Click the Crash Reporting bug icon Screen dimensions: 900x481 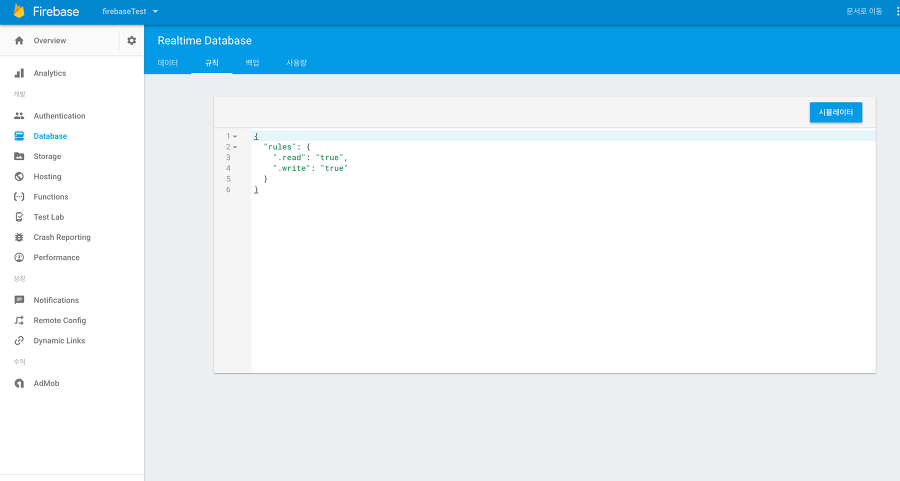tap(19, 237)
